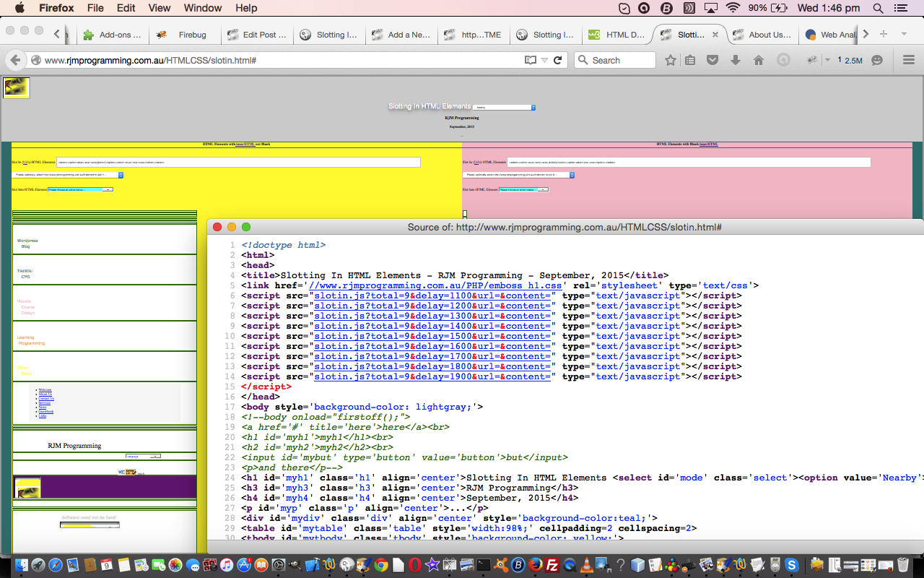Switch to the About Us tab
The width and height of the screenshot is (924, 578).
point(762,35)
